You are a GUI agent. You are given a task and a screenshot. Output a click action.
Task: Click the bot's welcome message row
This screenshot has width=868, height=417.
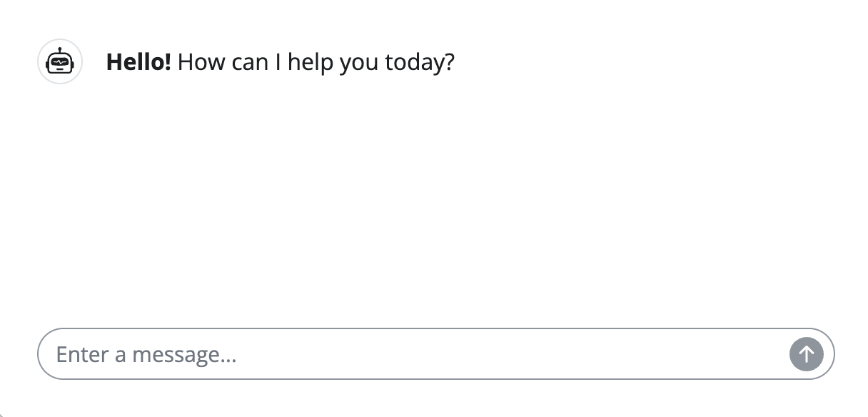click(280, 62)
